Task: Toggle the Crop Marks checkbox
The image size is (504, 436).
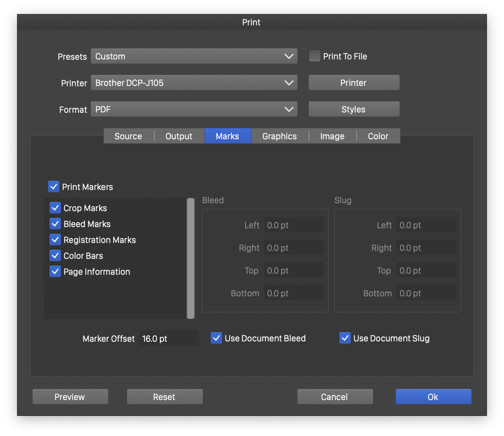Action: click(55, 208)
